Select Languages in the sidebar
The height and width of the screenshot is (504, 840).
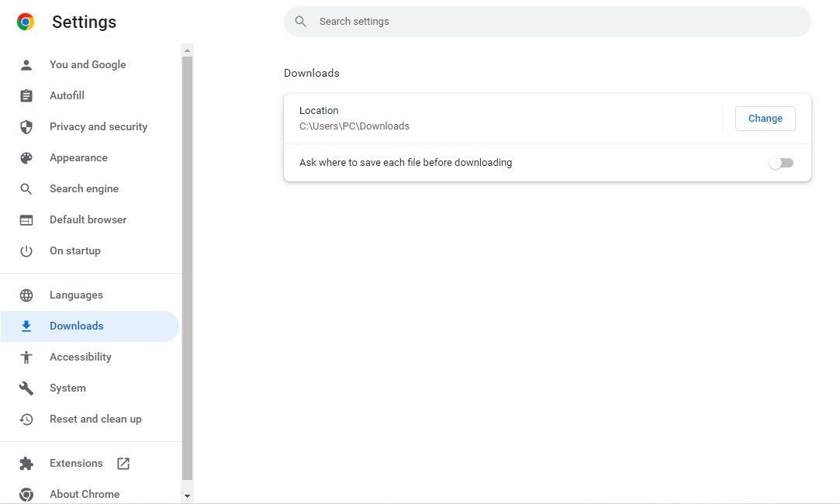[x=76, y=295]
